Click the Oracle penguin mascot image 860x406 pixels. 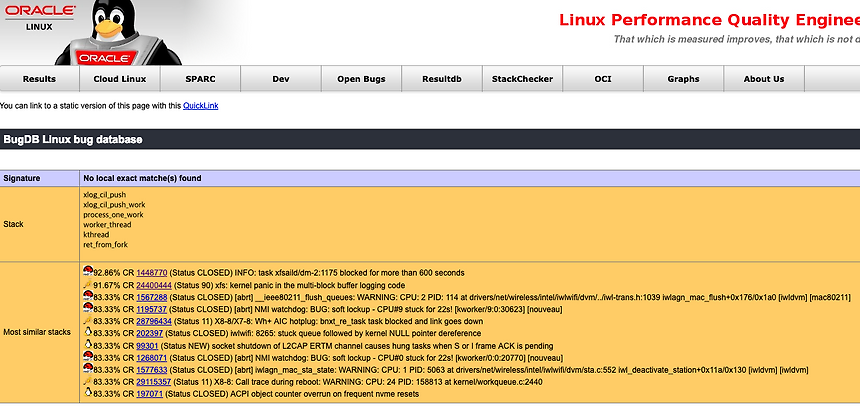(118, 32)
